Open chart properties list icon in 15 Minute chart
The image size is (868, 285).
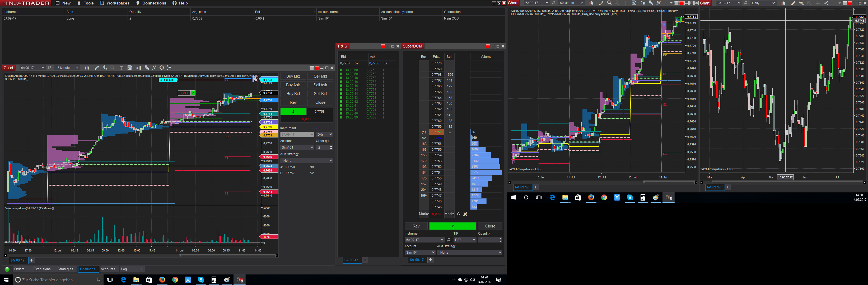169,68
